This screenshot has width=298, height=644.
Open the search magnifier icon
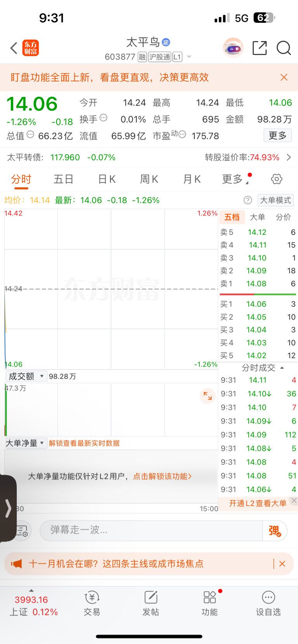pos(284,48)
